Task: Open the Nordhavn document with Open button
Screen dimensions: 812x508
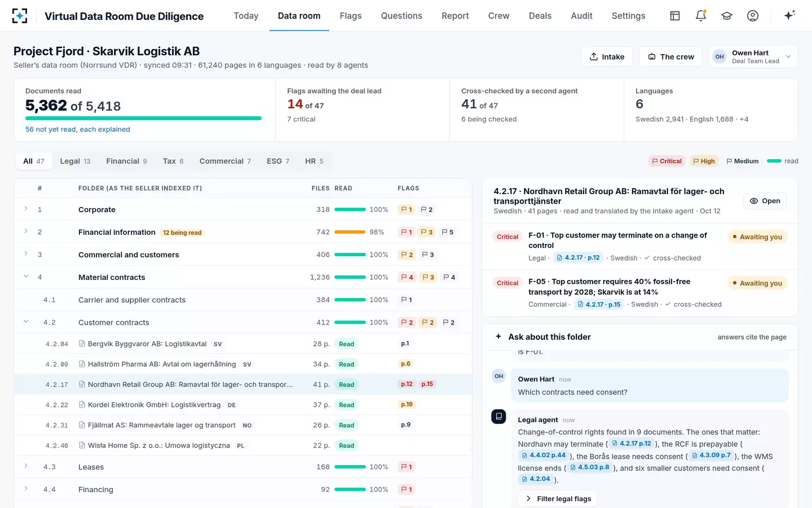Action: (x=765, y=201)
